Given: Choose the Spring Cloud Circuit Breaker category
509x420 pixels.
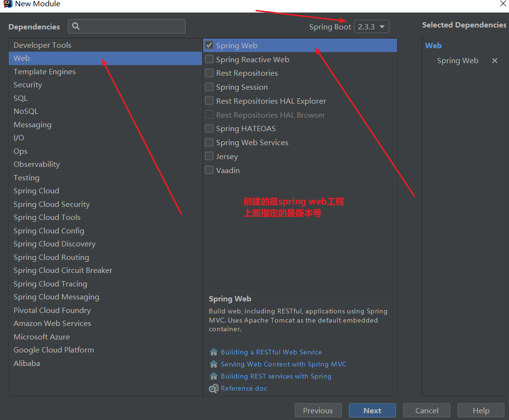Looking at the screenshot, I should (x=106, y=271).
